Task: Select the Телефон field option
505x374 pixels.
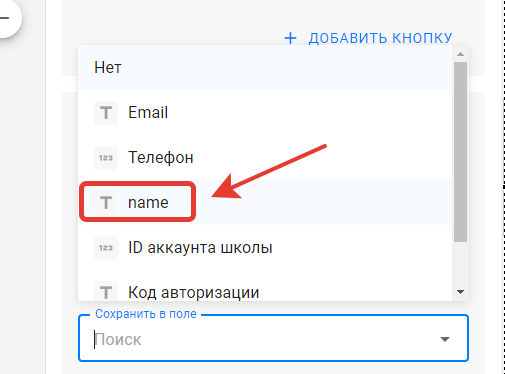Action: (265, 157)
